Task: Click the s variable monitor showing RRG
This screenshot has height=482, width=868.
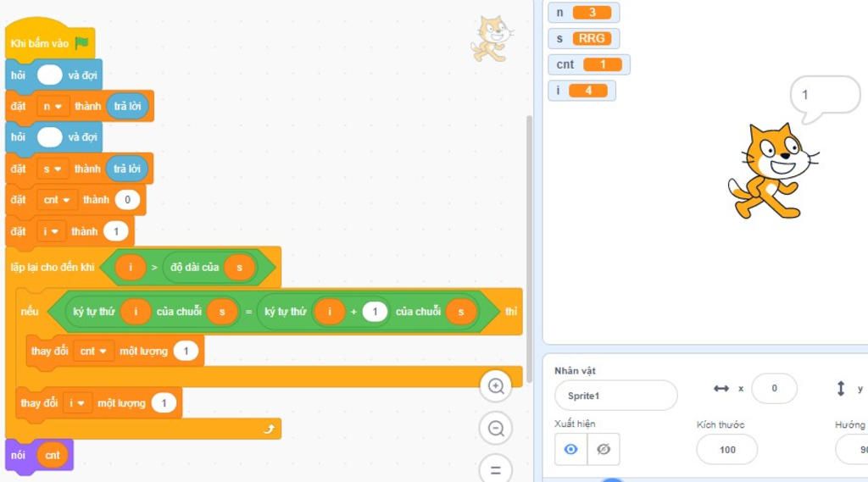Action: coord(583,38)
